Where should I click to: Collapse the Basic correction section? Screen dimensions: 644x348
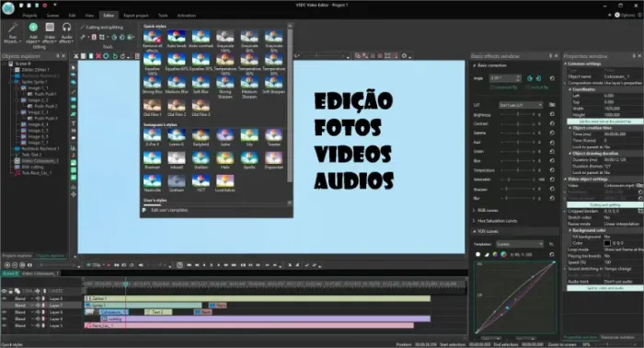[x=474, y=65]
